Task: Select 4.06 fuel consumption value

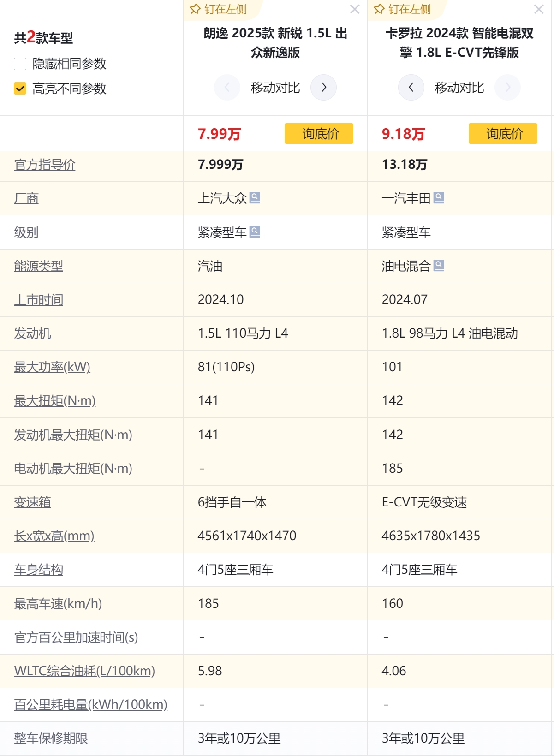Action: coord(394,671)
